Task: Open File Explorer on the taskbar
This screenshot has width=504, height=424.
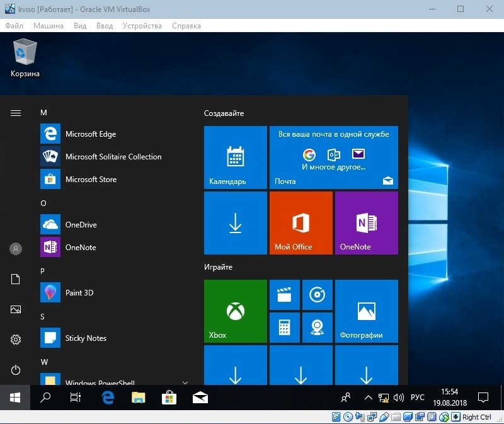Action: click(138, 398)
